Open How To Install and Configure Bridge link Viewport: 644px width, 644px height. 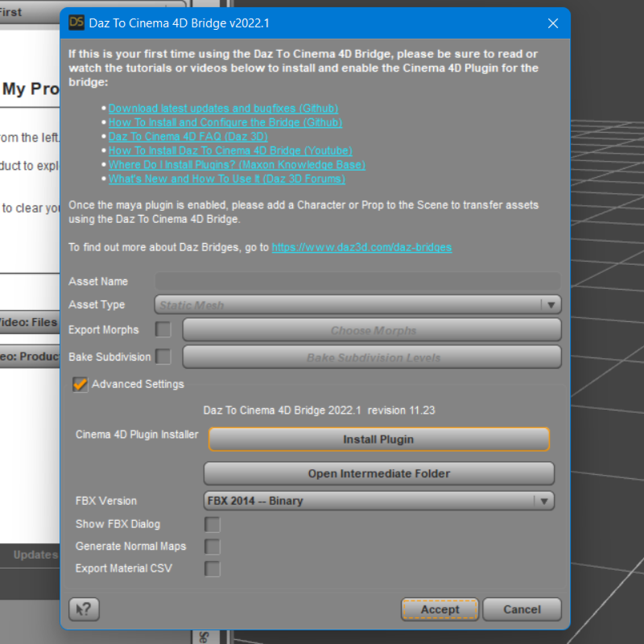[x=225, y=122]
